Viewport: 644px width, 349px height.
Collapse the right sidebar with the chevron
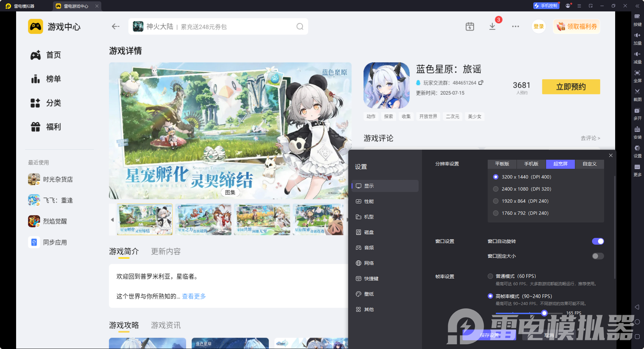637,6
